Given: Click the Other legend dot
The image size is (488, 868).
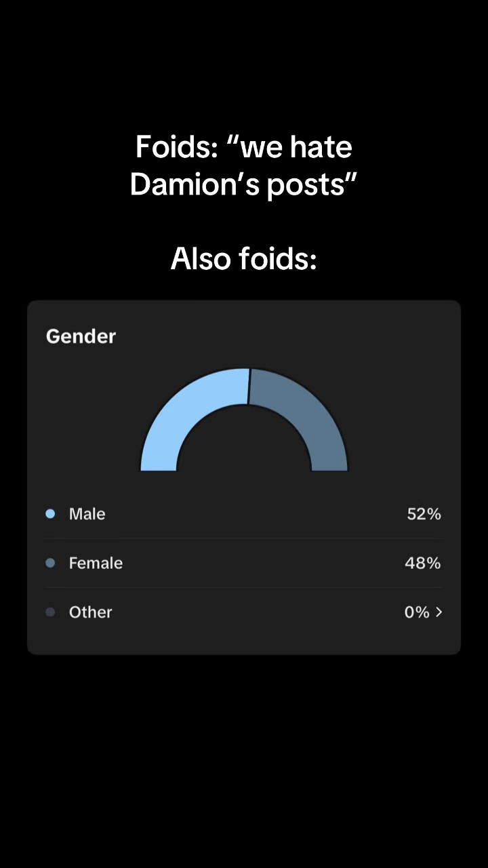Looking at the screenshot, I should pos(50,612).
